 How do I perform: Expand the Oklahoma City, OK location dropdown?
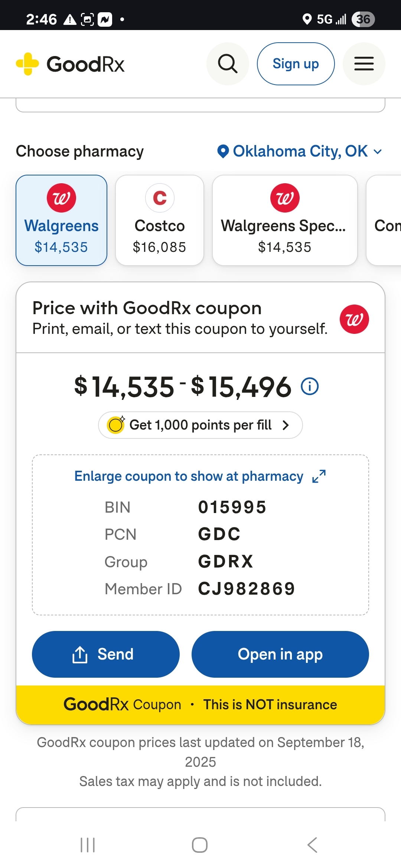(299, 151)
